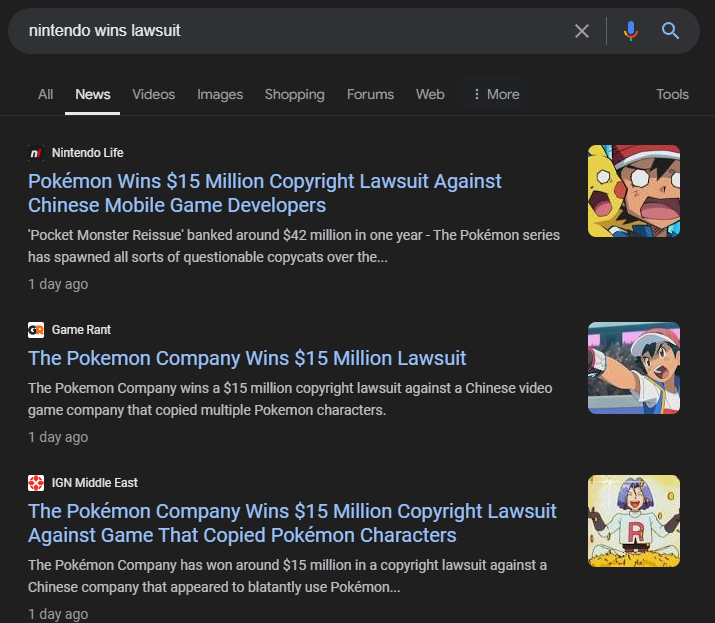The image size is (715, 623).
Task: Open the Ash pointing thumbnail from Game Rant
Action: point(634,368)
